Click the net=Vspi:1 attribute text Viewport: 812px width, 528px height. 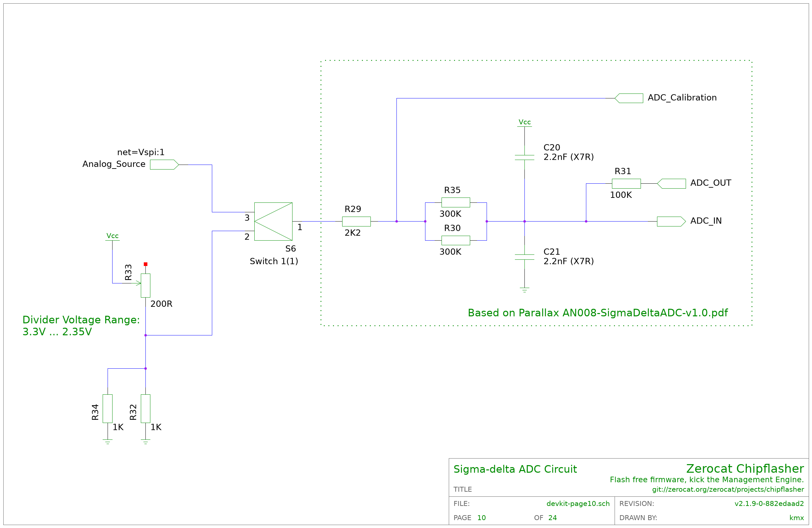coord(141,152)
